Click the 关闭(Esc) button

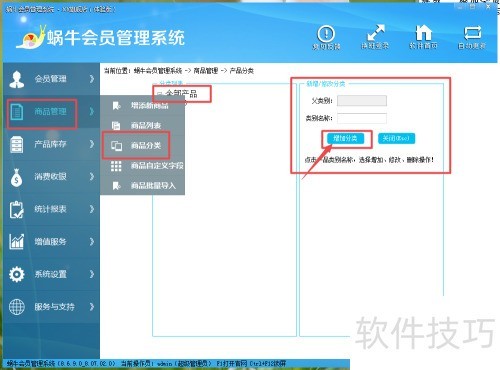[396, 138]
